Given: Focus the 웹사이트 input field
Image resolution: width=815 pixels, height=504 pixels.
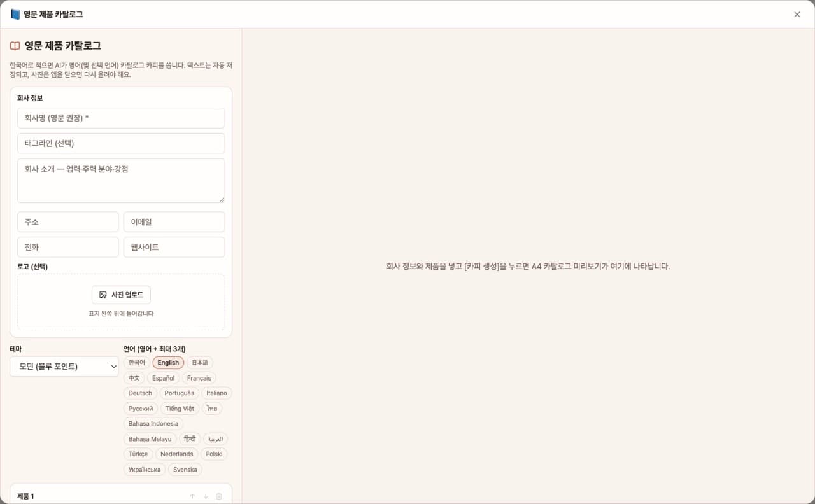Looking at the screenshot, I should coord(174,247).
